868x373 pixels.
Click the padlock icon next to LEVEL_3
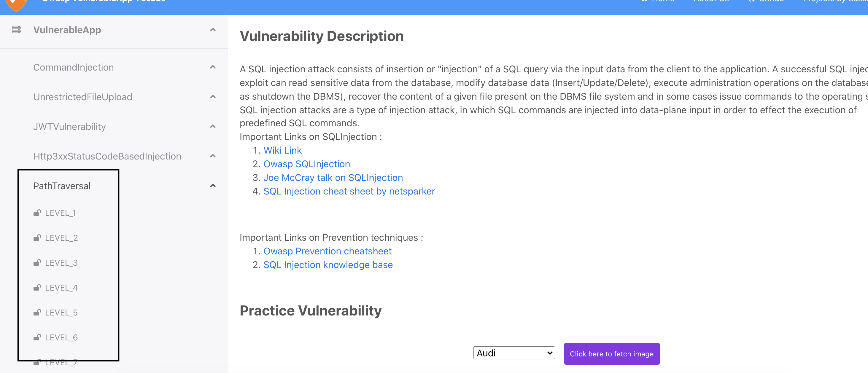(37, 262)
